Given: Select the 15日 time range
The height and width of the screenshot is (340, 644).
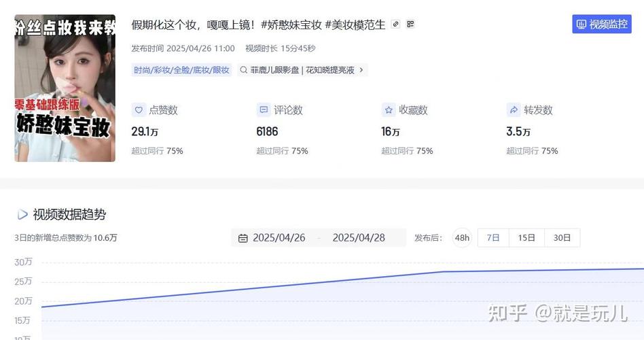Looking at the screenshot, I should [x=526, y=237].
